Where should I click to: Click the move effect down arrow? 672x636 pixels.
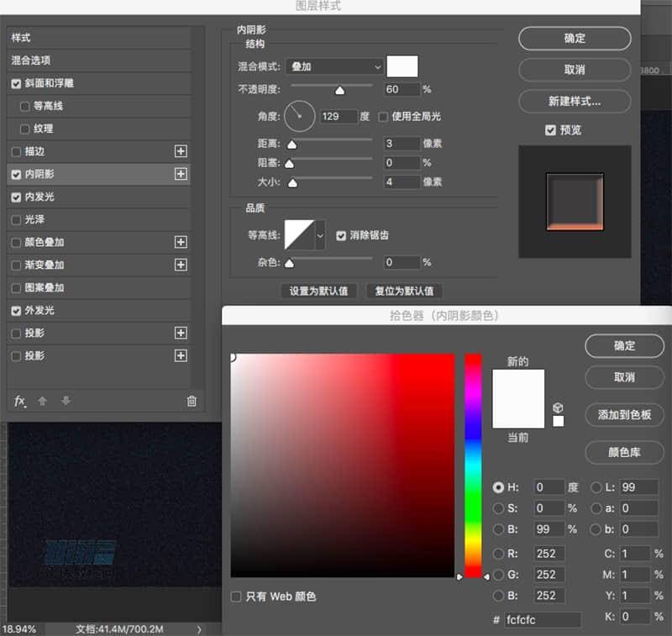[66, 401]
